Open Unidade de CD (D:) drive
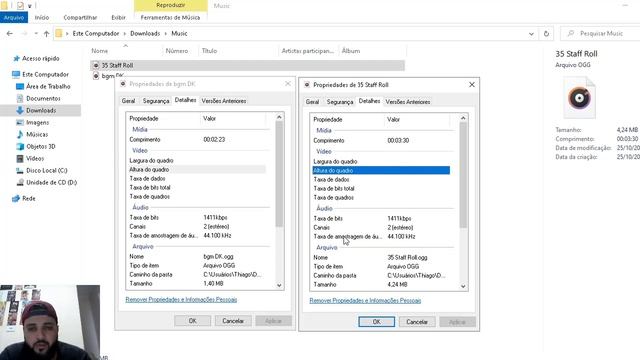 tap(51, 182)
